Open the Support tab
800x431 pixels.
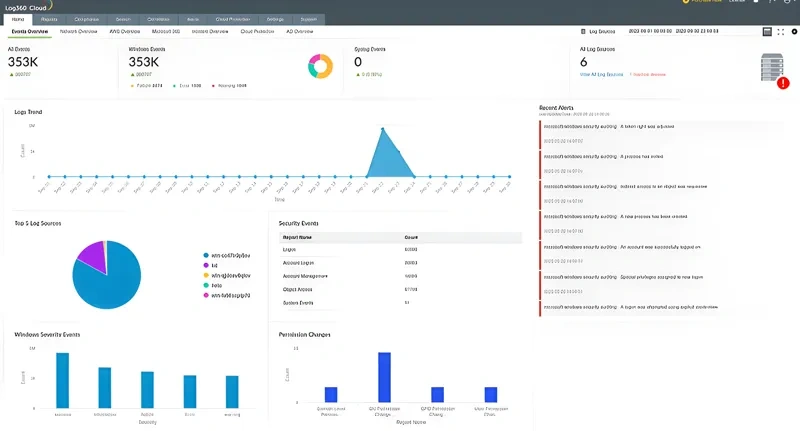point(309,19)
